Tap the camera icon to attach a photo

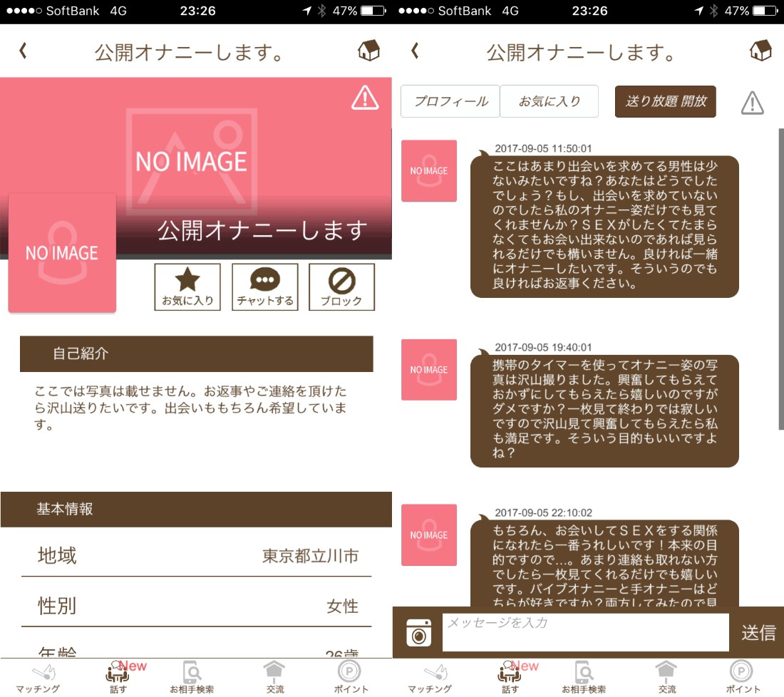(418, 632)
